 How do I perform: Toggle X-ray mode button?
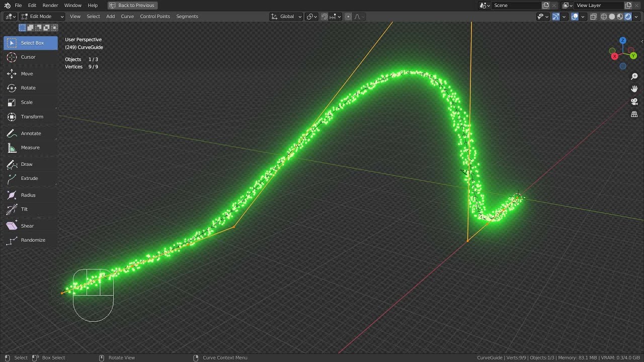(x=593, y=17)
